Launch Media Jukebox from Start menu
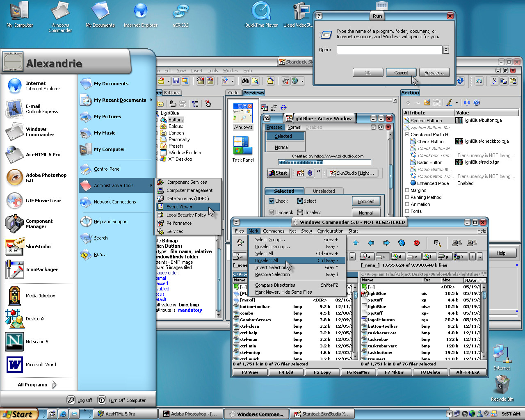This screenshot has width=525, height=420. [31, 296]
